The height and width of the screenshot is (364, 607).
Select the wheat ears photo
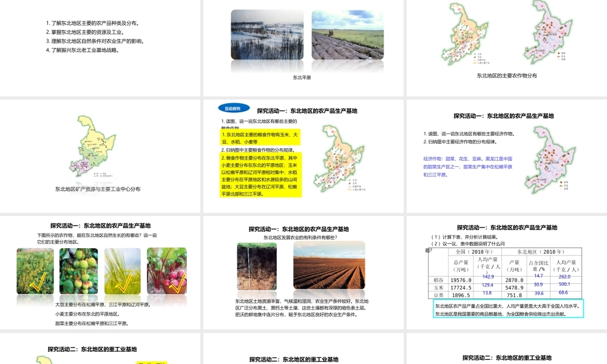click(123, 271)
